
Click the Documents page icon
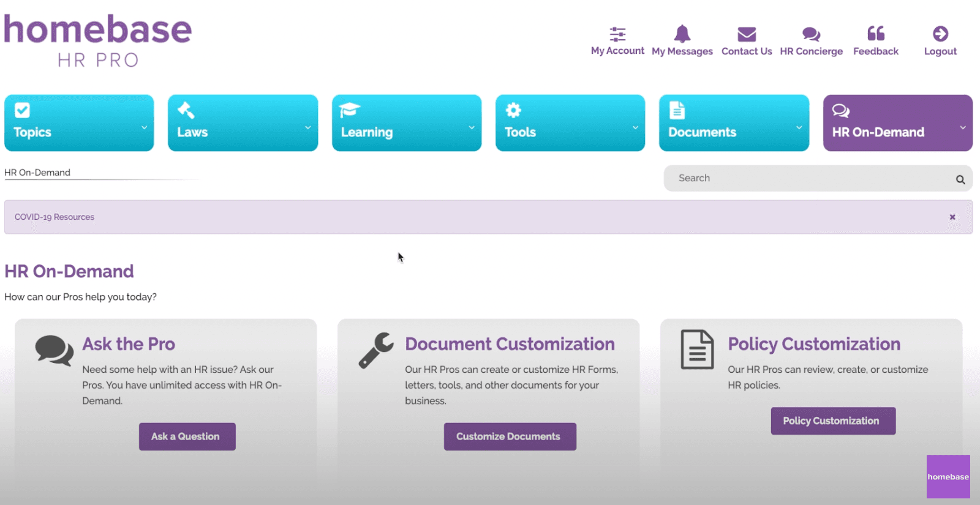pyautogui.click(x=677, y=110)
